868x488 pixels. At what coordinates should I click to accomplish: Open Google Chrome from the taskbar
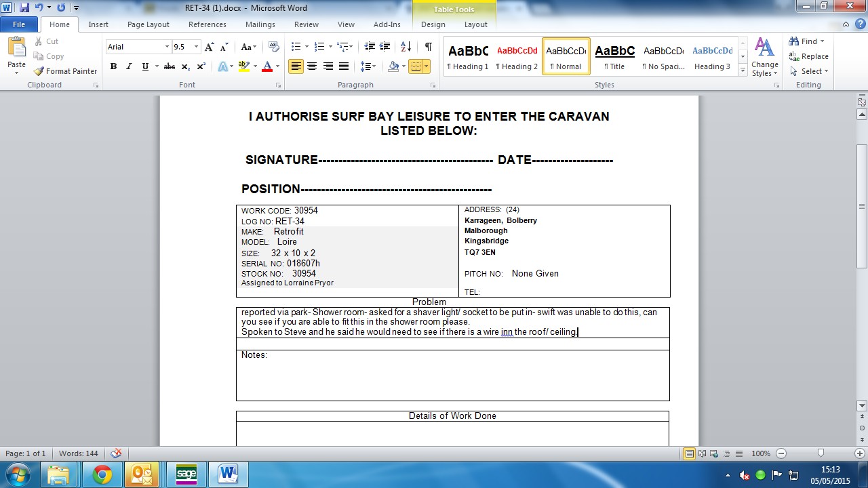102,474
